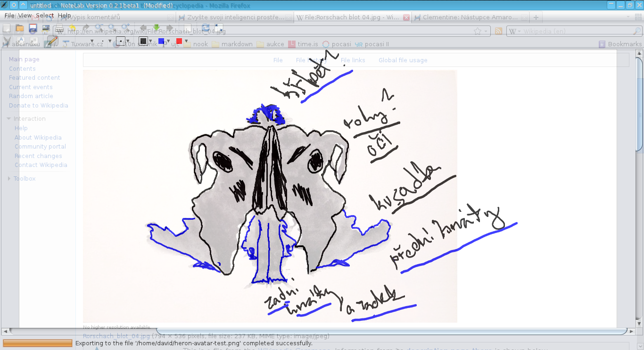Select the black pen color

(x=143, y=41)
